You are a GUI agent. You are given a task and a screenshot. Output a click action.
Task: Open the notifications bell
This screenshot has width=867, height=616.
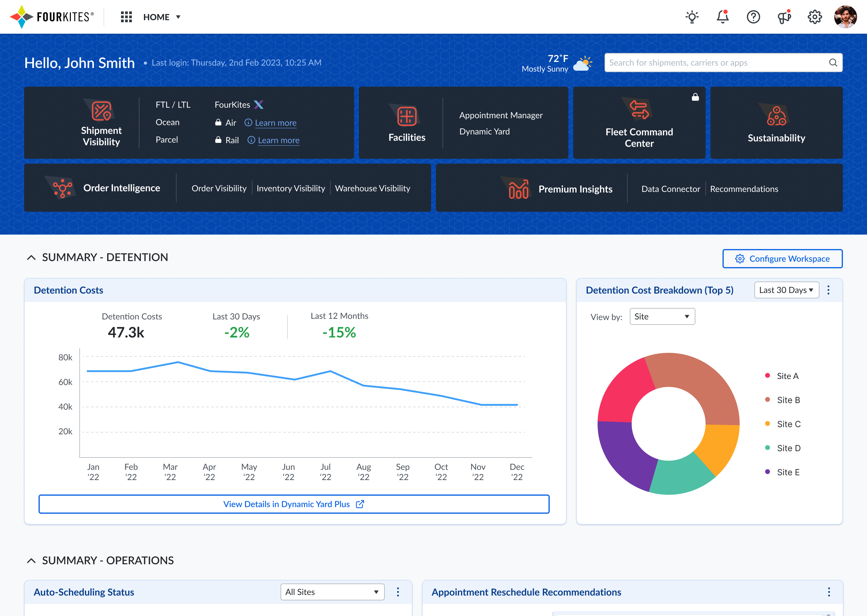coord(722,17)
